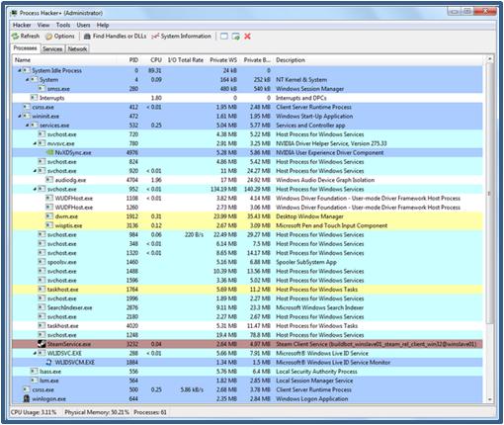Screen dimensions: 504x425
Task: Click the process list scroll up arrow
Action: tap(490, 59)
